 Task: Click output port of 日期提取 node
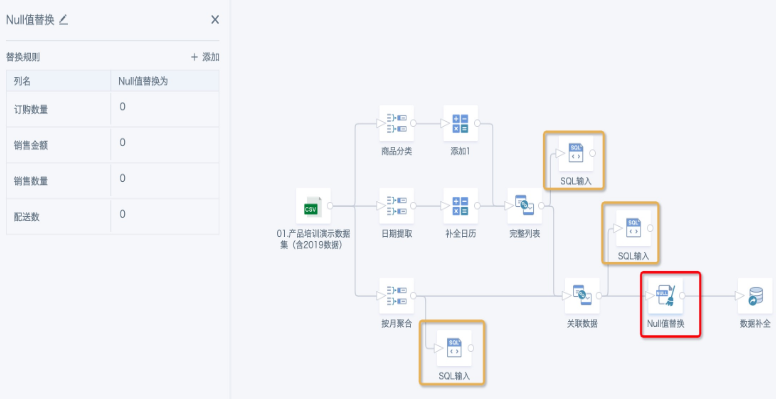pyautogui.click(x=414, y=205)
